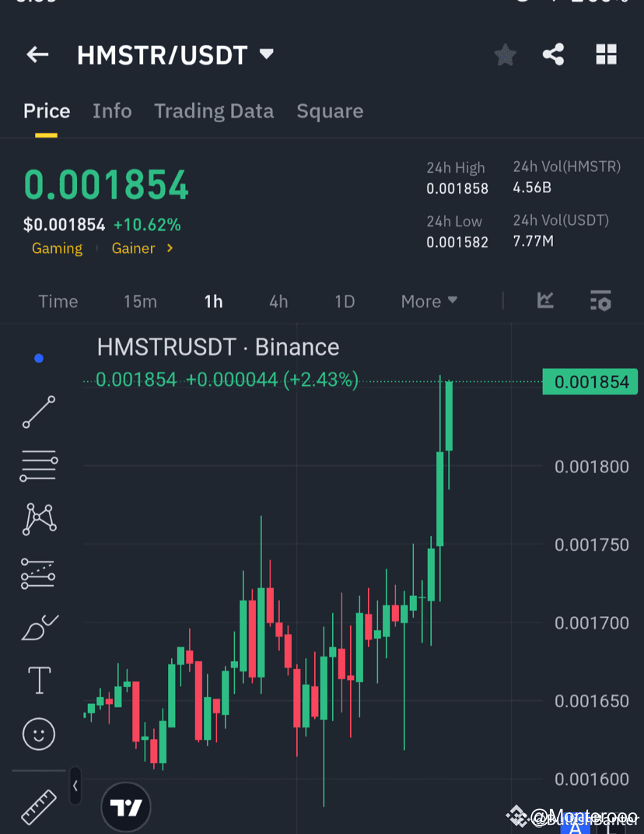Tap the TradingView logo button
Viewport: 644px width, 834px height.
(125, 807)
